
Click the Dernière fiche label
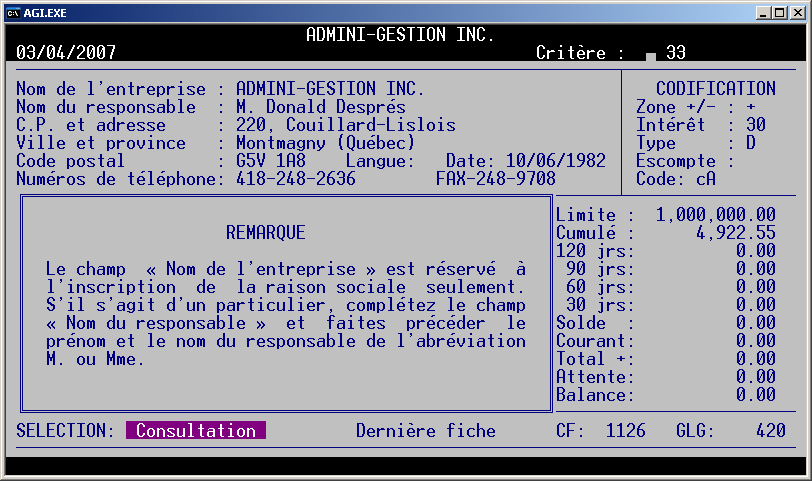coord(425,431)
